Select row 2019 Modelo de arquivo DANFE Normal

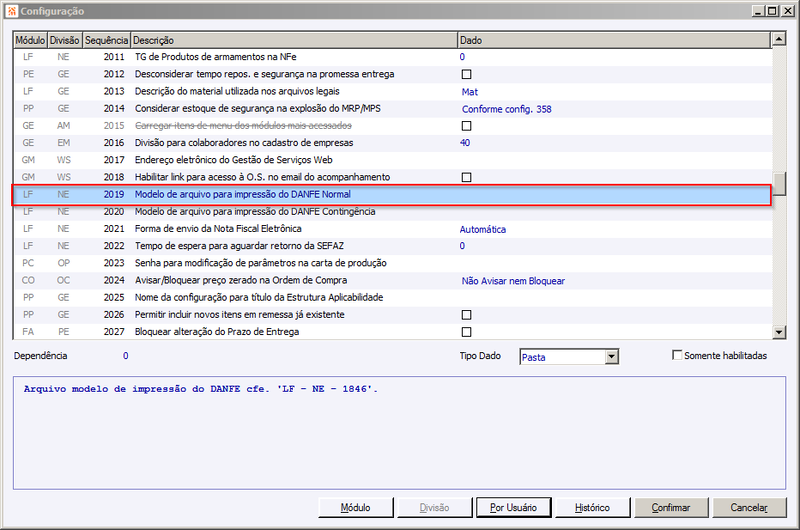(392, 194)
